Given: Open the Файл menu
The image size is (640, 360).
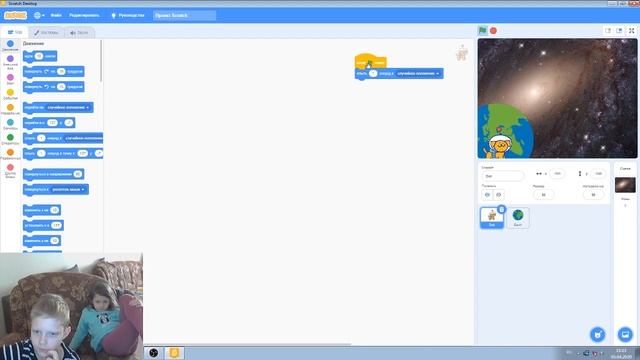Looking at the screenshot, I should [56, 16].
